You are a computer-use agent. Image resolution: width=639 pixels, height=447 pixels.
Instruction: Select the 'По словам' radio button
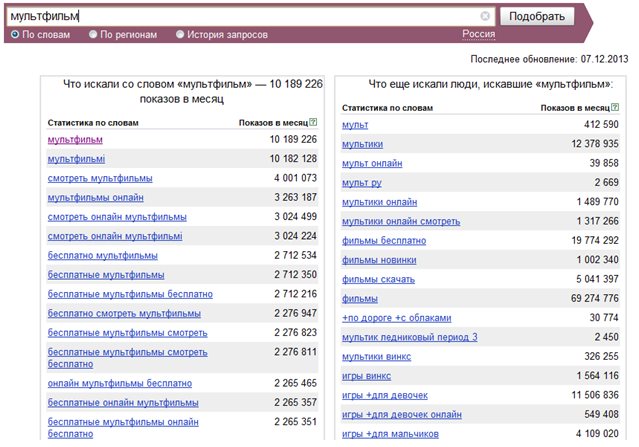[15, 34]
